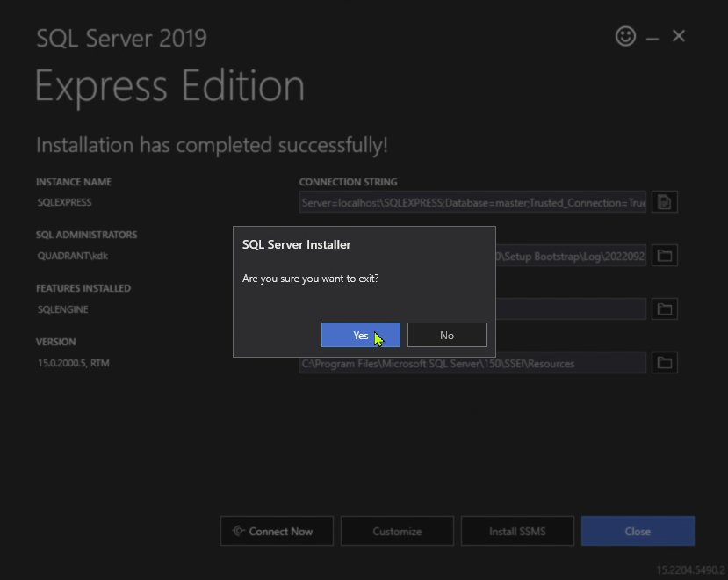Minimize the SQL Server installer window

pyautogui.click(x=652, y=38)
